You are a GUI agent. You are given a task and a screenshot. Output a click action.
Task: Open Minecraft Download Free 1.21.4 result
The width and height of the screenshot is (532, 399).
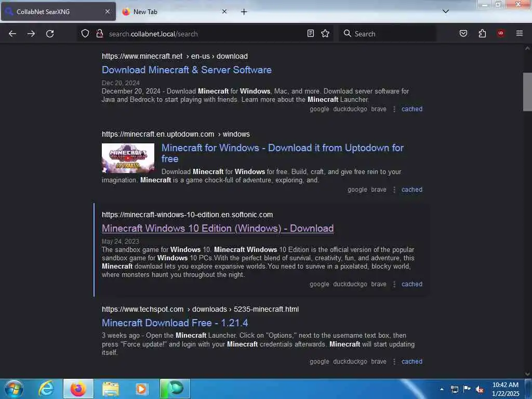(x=175, y=323)
